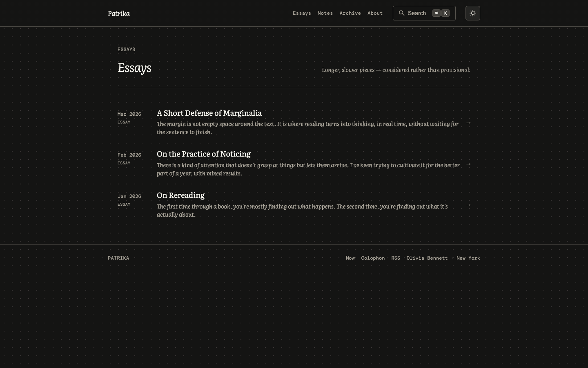Open essay On the Practice of Noticing

pos(204,154)
